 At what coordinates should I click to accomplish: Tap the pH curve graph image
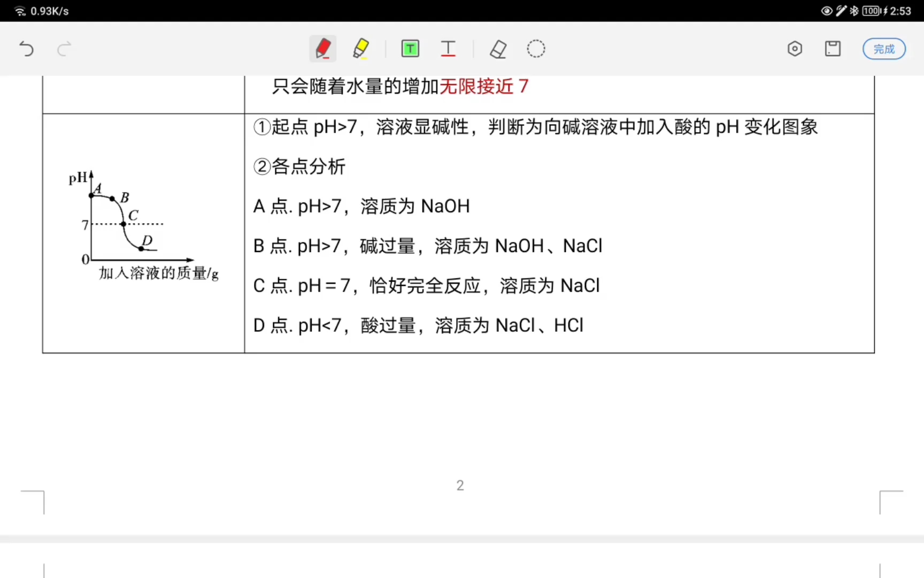143,225
